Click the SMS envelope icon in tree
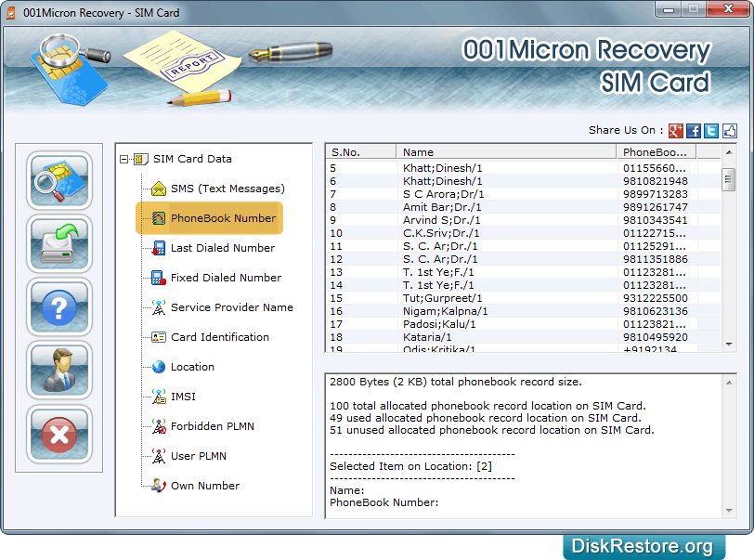The image size is (754, 560). [x=159, y=189]
